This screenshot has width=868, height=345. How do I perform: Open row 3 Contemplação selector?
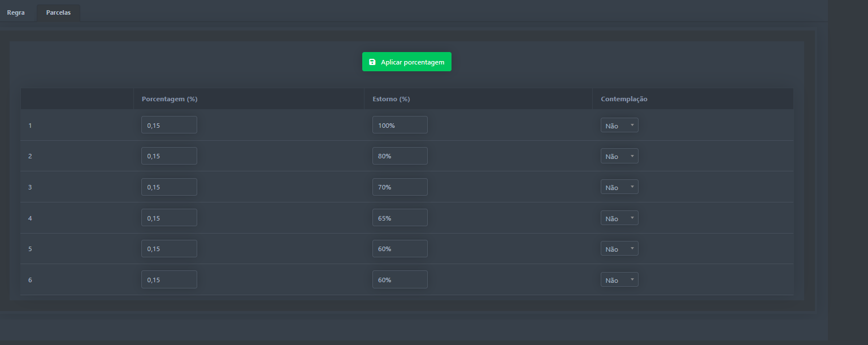619,187
